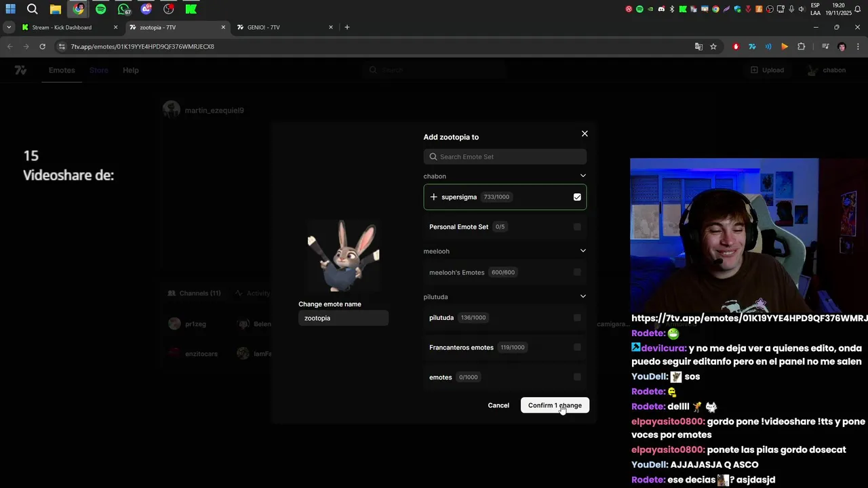The image size is (868, 488).
Task: Open WhatsApp from the taskbar
Action: coord(123,9)
